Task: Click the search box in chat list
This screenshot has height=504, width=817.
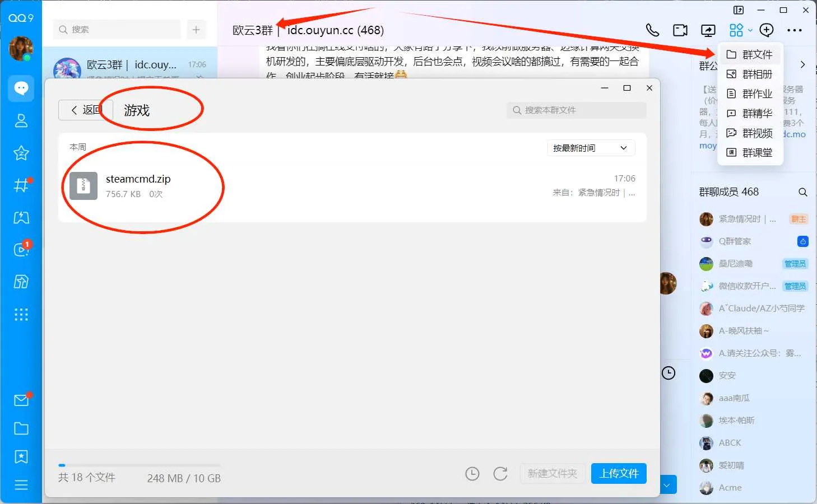Action: pyautogui.click(x=117, y=29)
